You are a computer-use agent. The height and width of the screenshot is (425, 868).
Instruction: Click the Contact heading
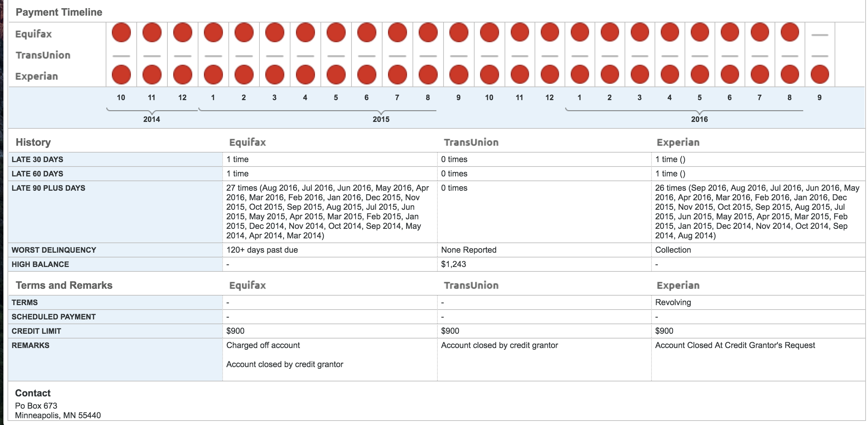[33, 393]
